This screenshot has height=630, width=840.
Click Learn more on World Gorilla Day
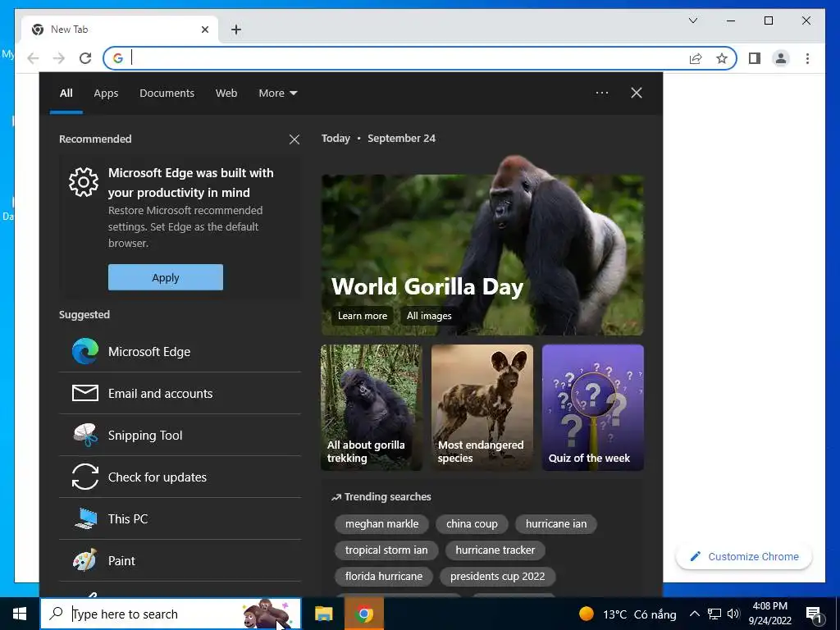point(362,316)
